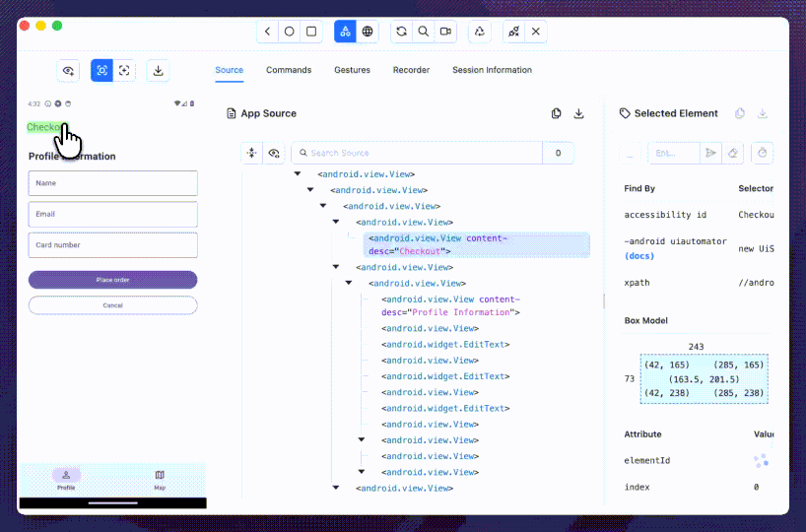
Task: Tap the Cancel button on device
Action: pyautogui.click(x=112, y=305)
